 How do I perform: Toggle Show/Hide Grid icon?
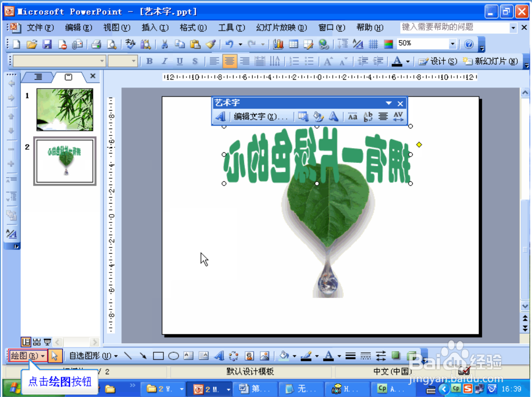pyautogui.click(x=373, y=44)
